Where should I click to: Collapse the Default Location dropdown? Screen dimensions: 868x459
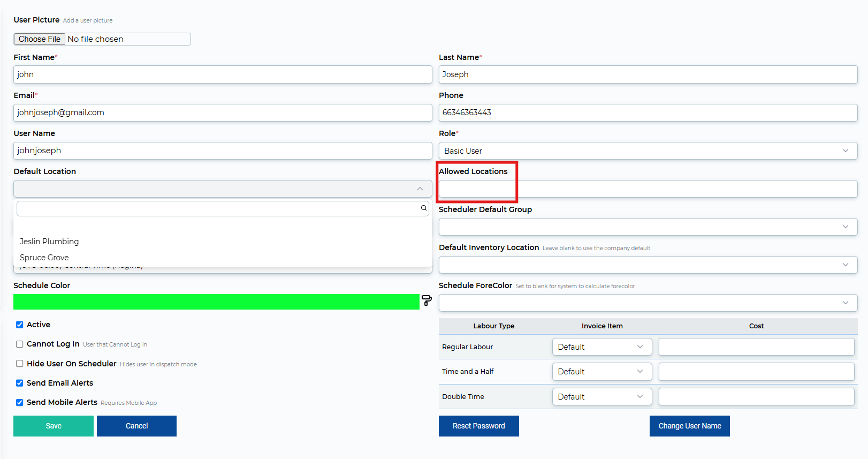tap(223, 189)
